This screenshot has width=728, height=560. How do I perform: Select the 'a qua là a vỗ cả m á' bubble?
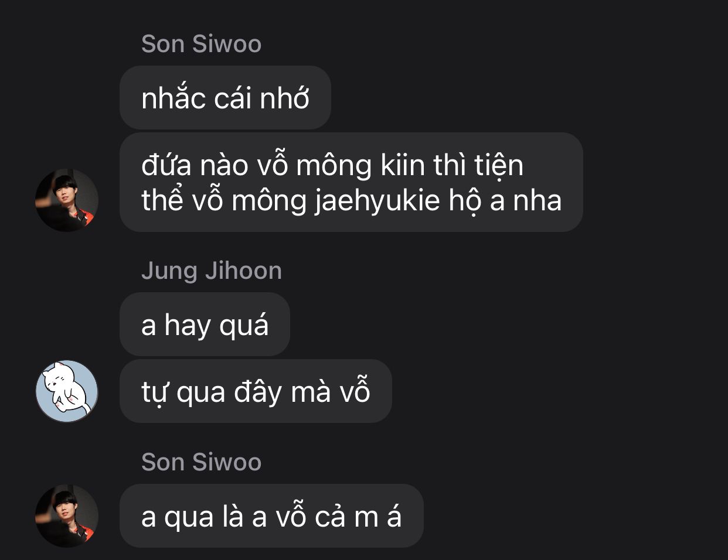271,516
